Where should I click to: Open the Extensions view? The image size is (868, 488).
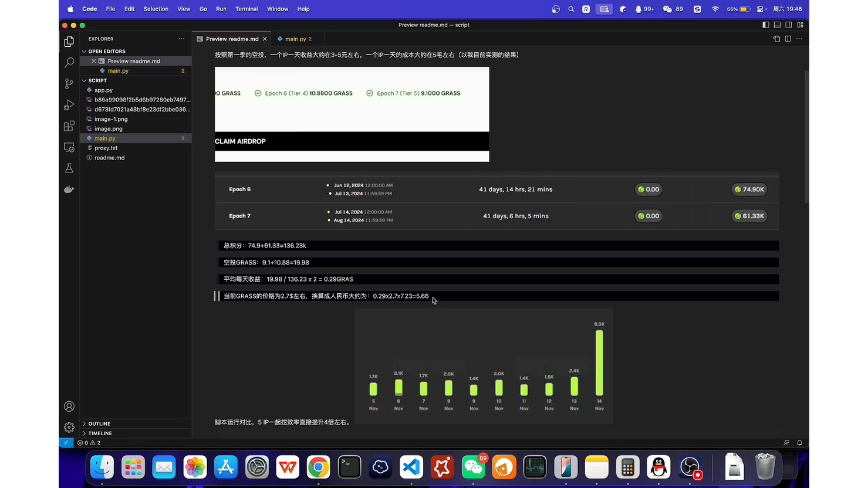(x=69, y=126)
